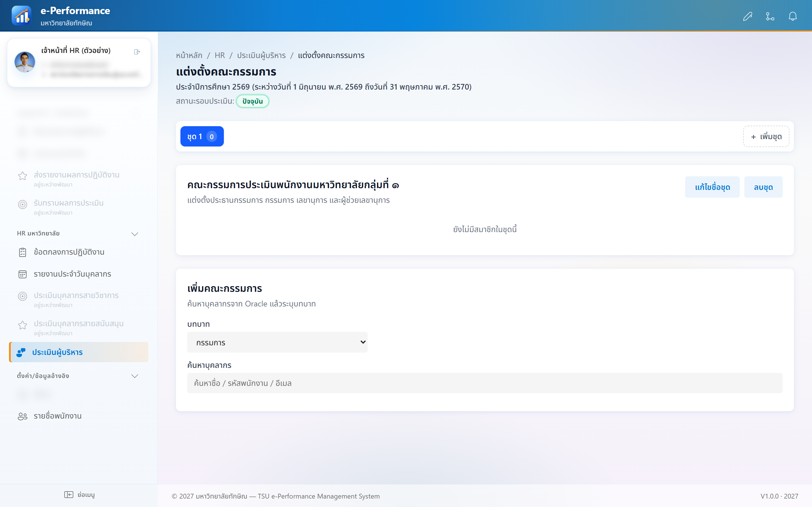Click the clipboard icon for ข้อตกลงการปฏิบัติงาน
This screenshot has width=812, height=507.
click(23, 252)
